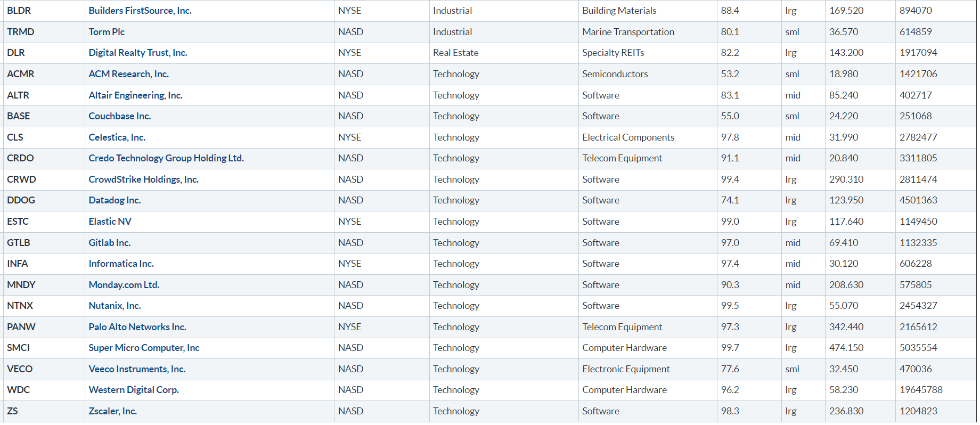Click the Real Estate sector cell
Viewport: 980px width, 425px height.
(456, 53)
